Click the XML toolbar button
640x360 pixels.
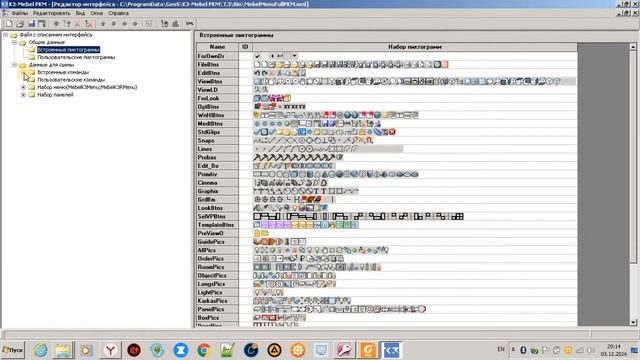pos(189,24)
